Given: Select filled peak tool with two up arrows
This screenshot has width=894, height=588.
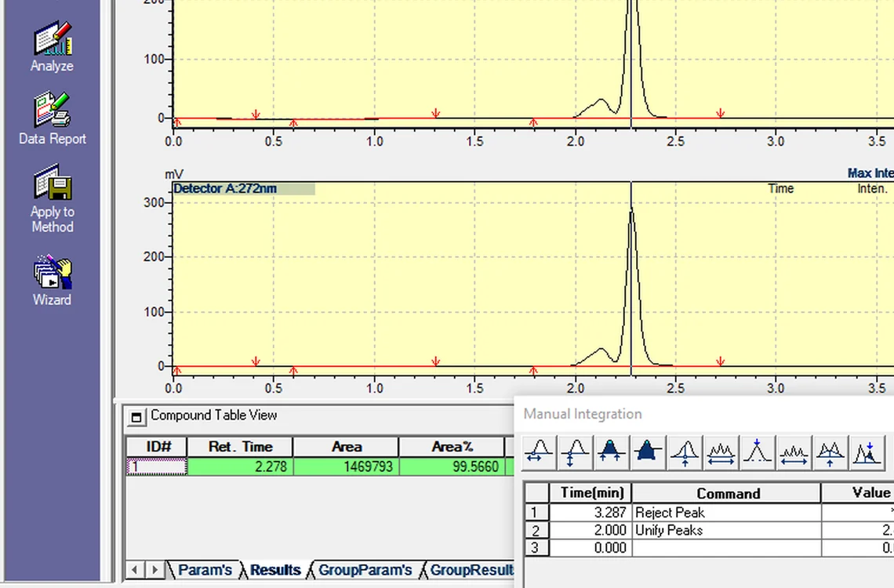Looking at the screenshot, I should 611,453.
